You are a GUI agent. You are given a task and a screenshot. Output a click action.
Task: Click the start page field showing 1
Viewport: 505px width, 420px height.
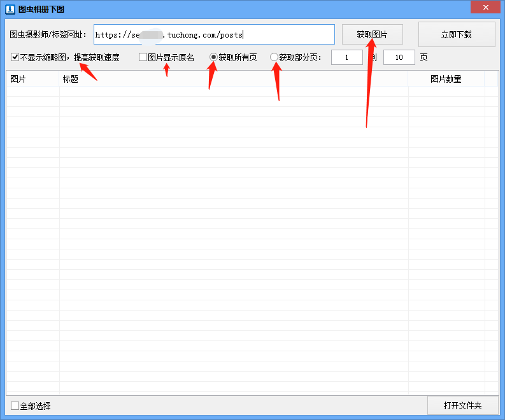click(x=346, y=57)
